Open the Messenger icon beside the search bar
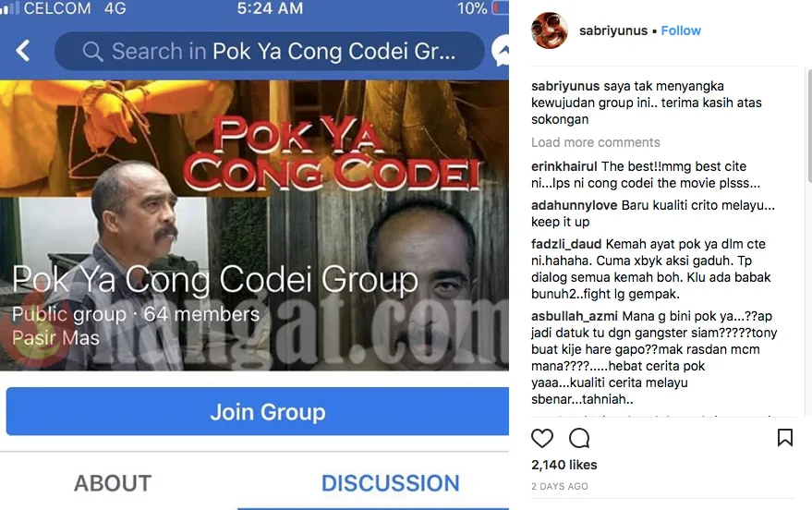 (x=501, y=51)
